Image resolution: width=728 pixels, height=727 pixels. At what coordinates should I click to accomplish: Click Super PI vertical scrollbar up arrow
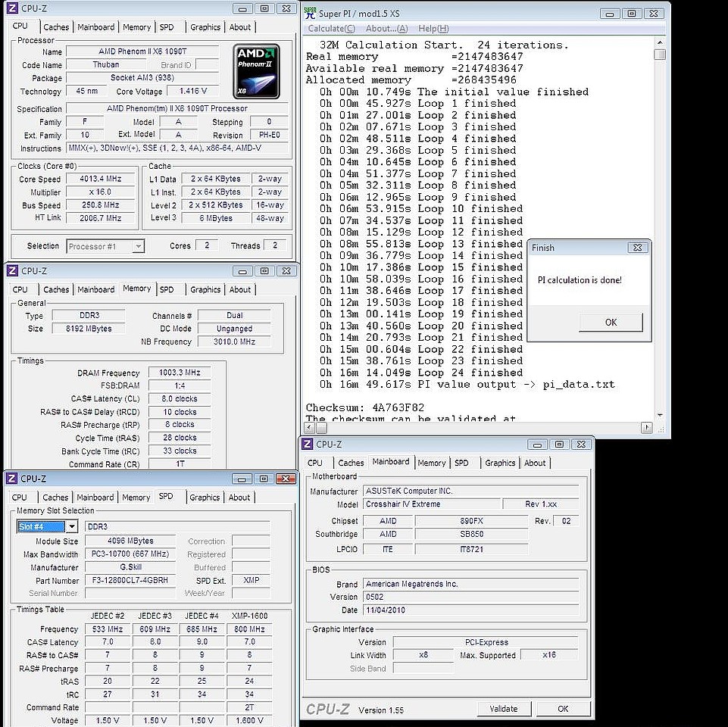click(x=659, y=42)
